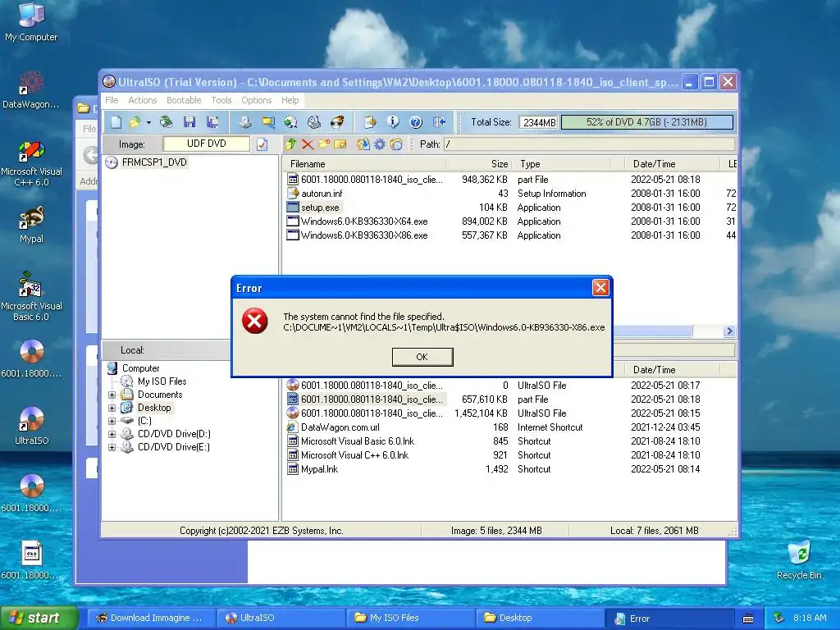Click the Burn CD/DVD Image flame icon

(337, 122)
